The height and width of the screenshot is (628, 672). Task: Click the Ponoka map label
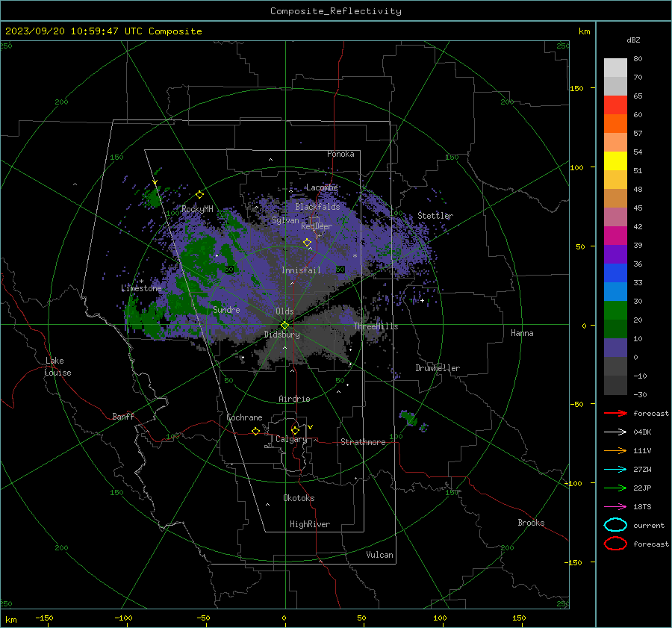tap(340, 154)
